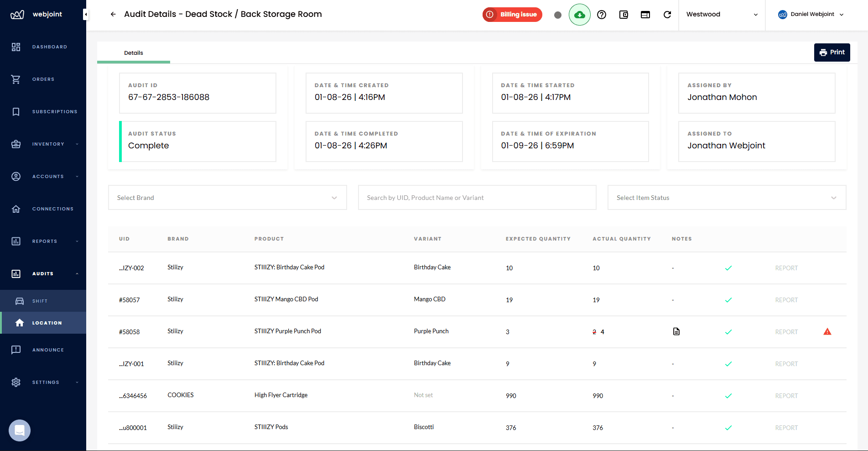Screen dimensions: 868x451
Task: Select the Orders cart icon
Action: click(16, 79)
